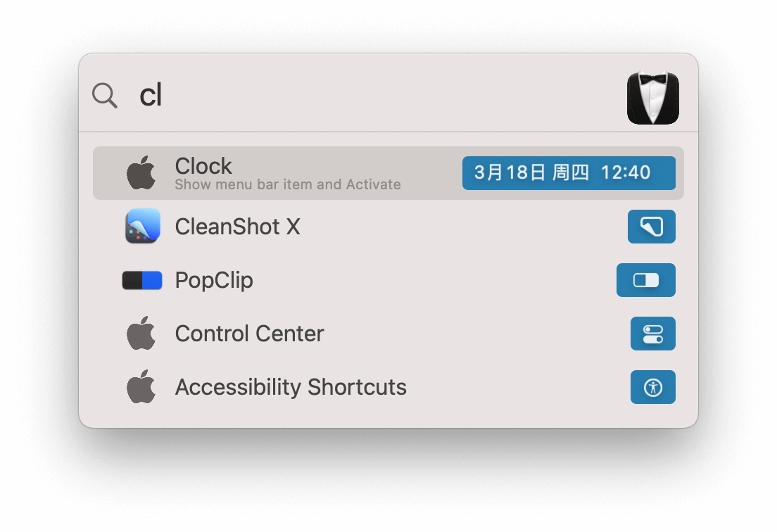Click the CleanShot X menu bar icon badge
Viewport: 777px width, 532px height.
click(x=651, y=227)
